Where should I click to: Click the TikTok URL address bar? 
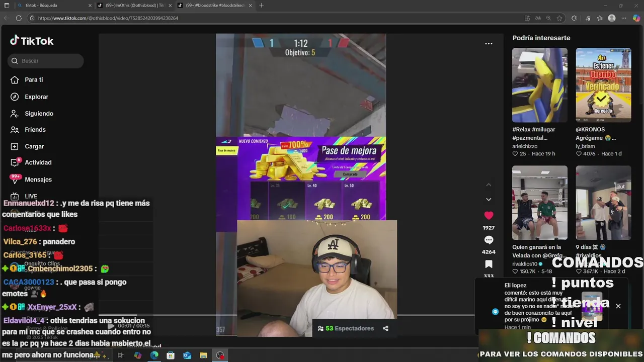(x=272, y=18)
